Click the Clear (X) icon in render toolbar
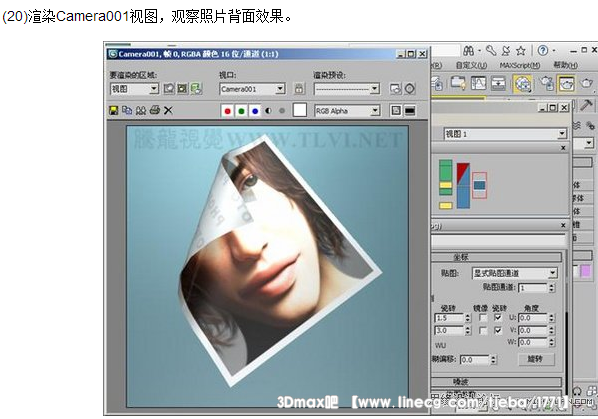 (x=168, y=111)
